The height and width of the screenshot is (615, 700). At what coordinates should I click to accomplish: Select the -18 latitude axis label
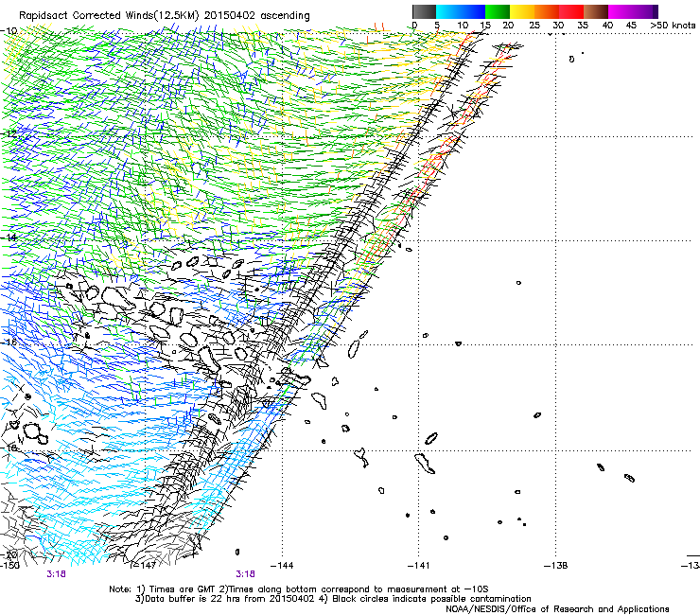9,448
